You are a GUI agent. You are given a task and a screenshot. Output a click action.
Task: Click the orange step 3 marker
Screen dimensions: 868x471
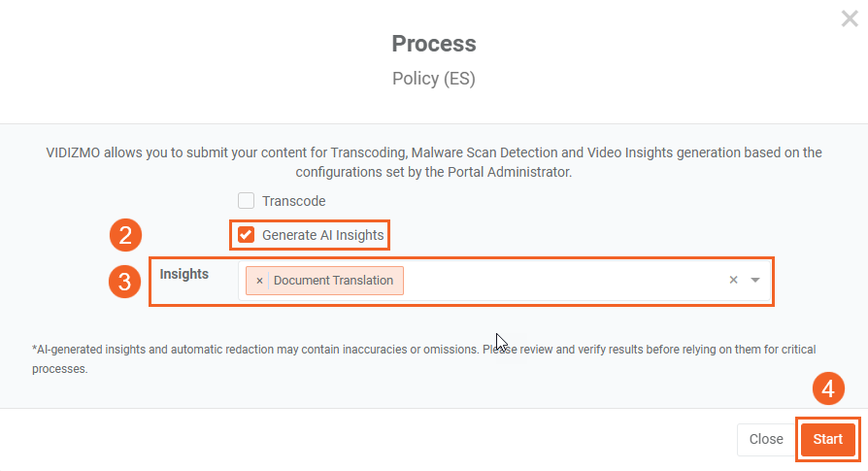coord(125,283)
